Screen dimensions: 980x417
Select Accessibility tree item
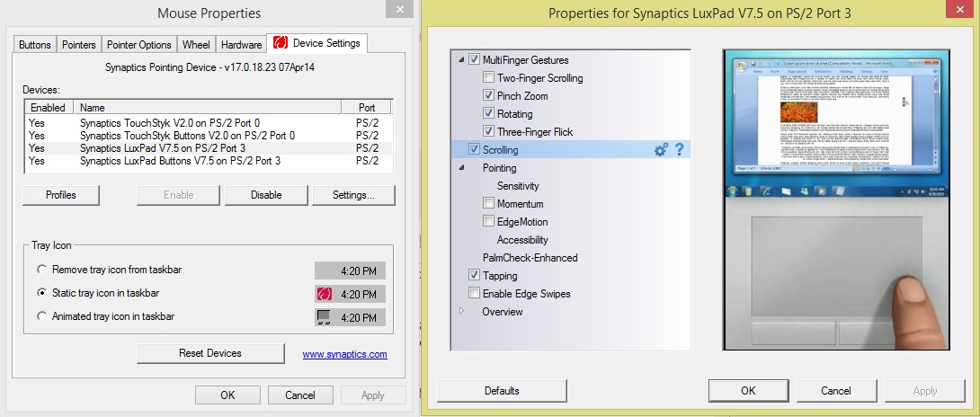tap(522, 240)
